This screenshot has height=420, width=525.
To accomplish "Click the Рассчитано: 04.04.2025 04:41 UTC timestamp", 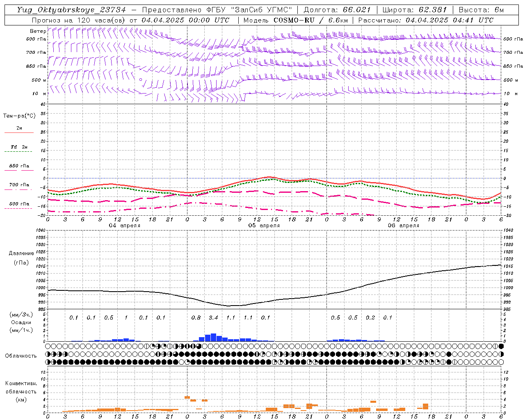I will click(426, 20).
